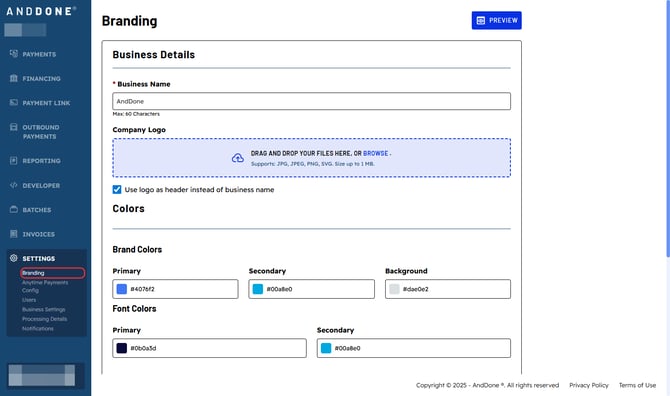Viewport: 670px width, 396px height.
Task: Open the Payment Link menu
Action: 46,103
